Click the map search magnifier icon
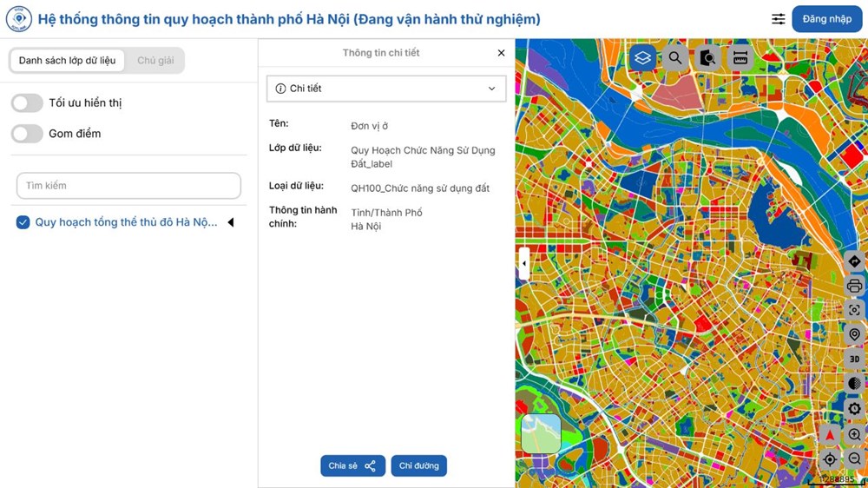868x488 pixels. [674, 57]
